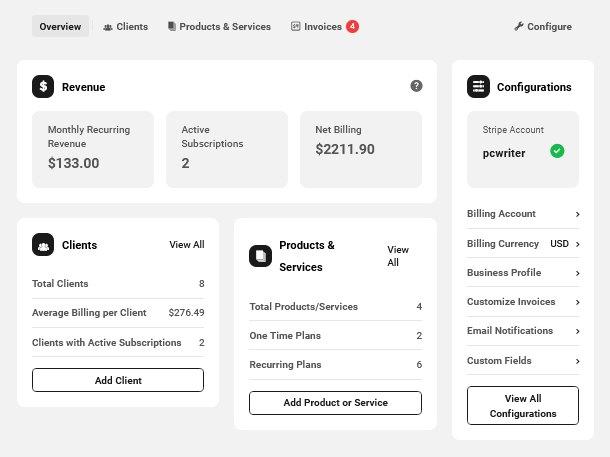Click the Invoices tab icon
Viewport: 610px width, 457px height.
click(296, 26)
